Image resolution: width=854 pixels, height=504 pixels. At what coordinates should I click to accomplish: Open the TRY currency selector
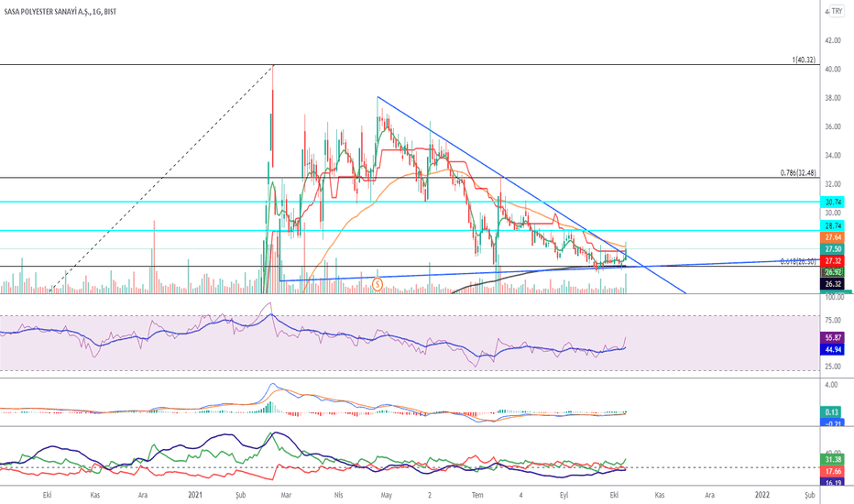(x=837, y=11)
